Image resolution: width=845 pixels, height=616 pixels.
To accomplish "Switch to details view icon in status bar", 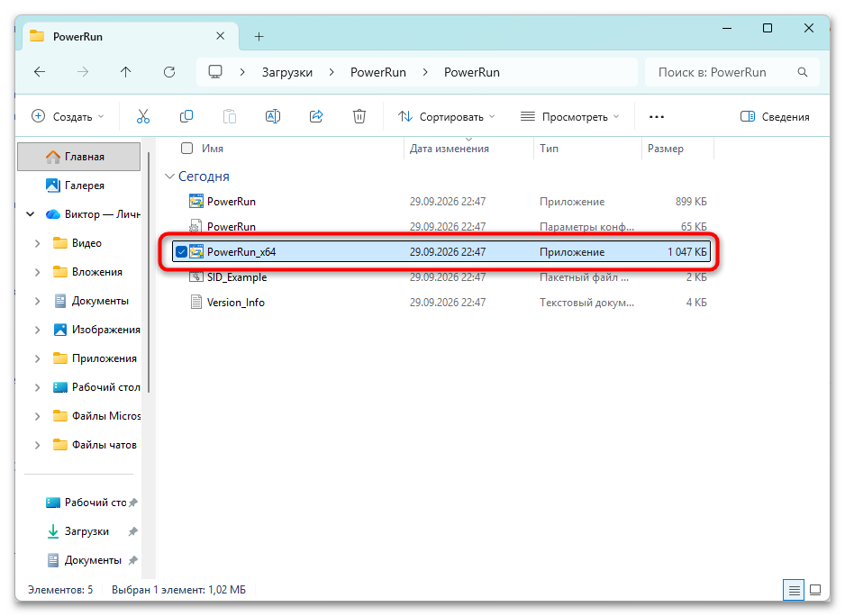I will (x=794, y=590).
